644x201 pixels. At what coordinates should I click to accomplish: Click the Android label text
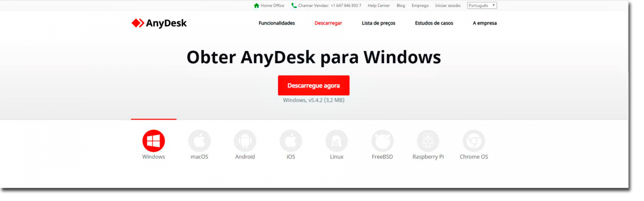pyautogui.click(x=245, y=157)
